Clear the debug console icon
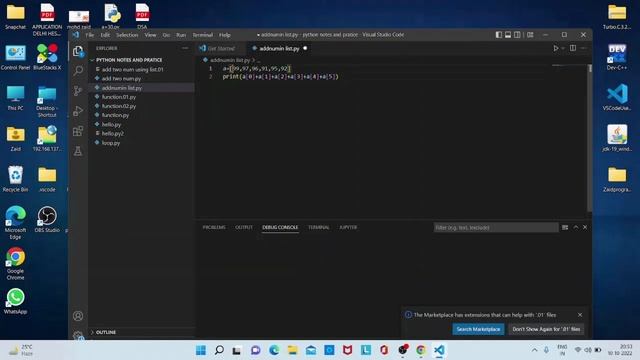The image size is (640, 360). [x=565, y=227]
